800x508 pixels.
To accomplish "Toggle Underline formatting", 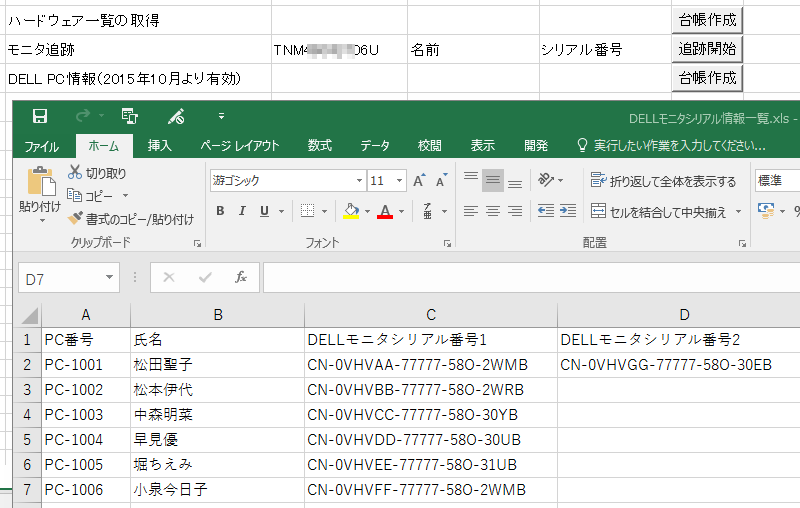I will click(264, 211).
